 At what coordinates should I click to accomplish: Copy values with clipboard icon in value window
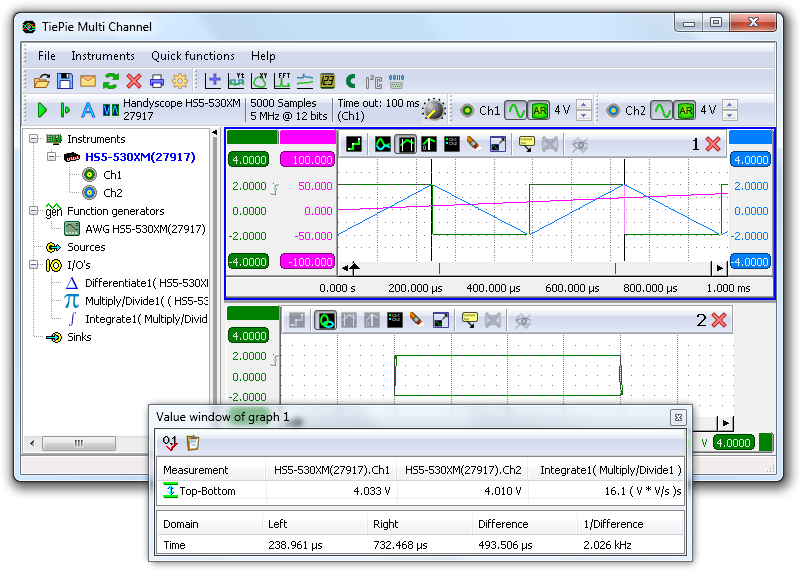click(x=193, y=442)
